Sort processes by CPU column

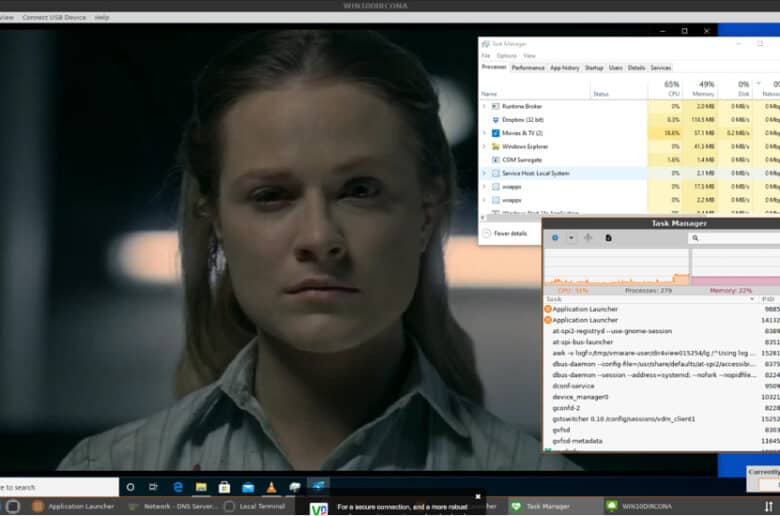[665, 89]
